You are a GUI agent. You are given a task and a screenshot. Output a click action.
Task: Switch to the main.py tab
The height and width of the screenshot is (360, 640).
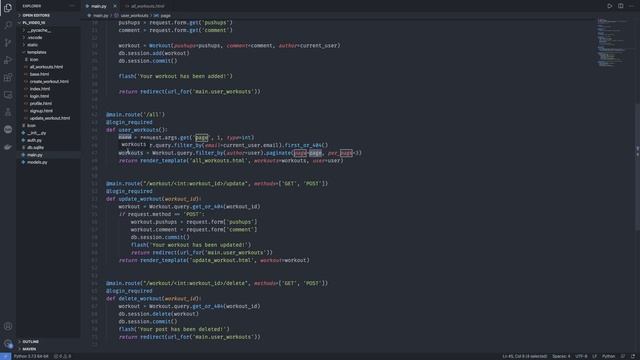(98, 6)
